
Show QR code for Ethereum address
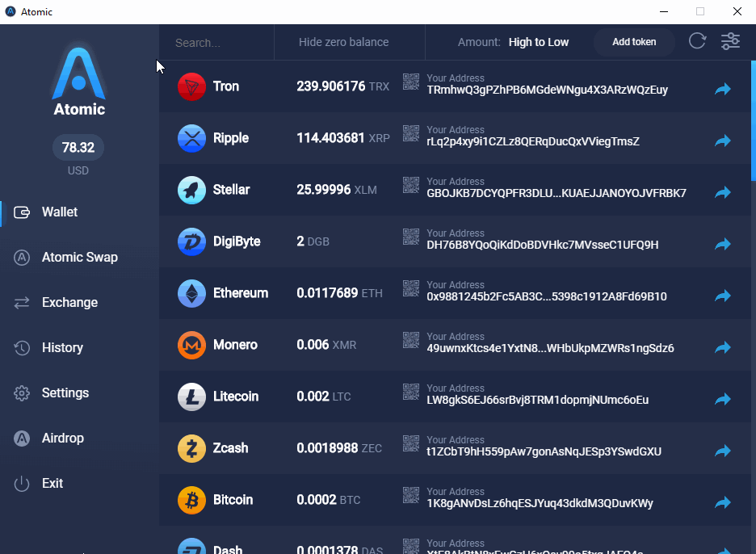click(x=411, y=288)
